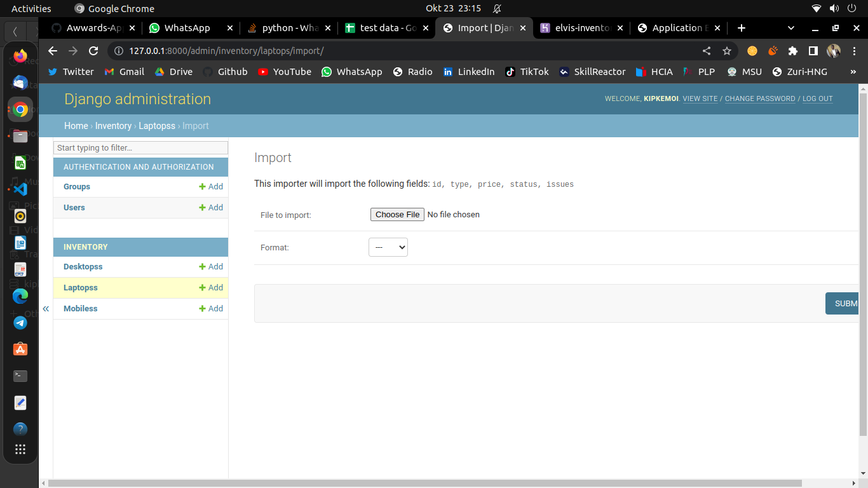868x488 pixels.
Task: Add a new Desktopss entry
Action: 211,267
